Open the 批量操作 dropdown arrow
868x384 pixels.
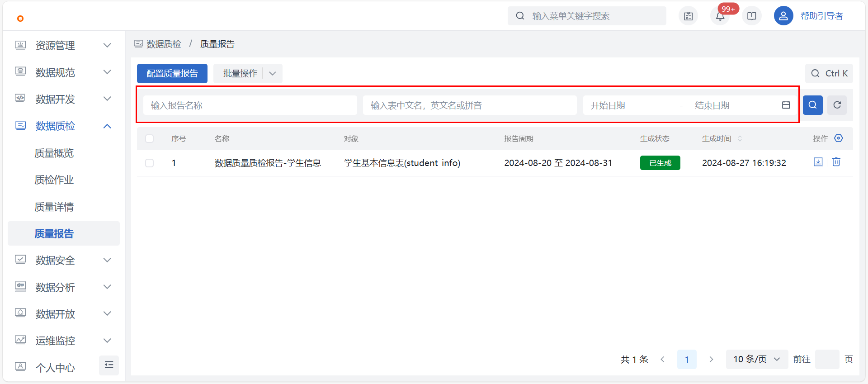(x=273, y=73)
